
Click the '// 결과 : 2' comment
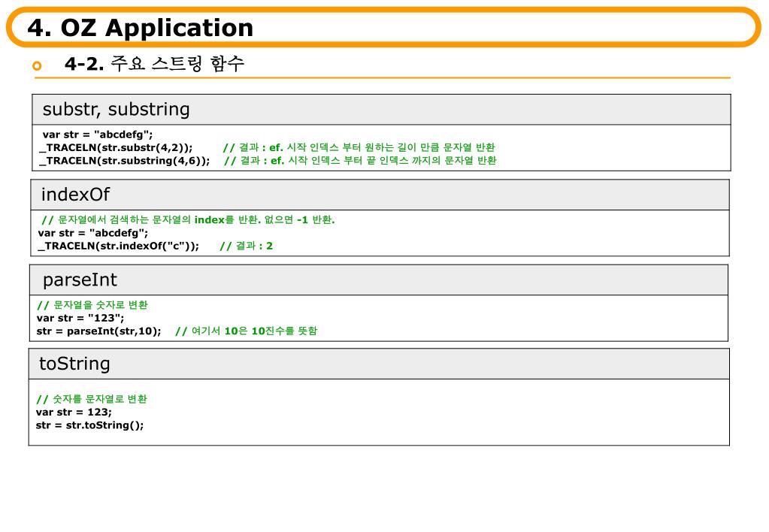pos(246,246)
